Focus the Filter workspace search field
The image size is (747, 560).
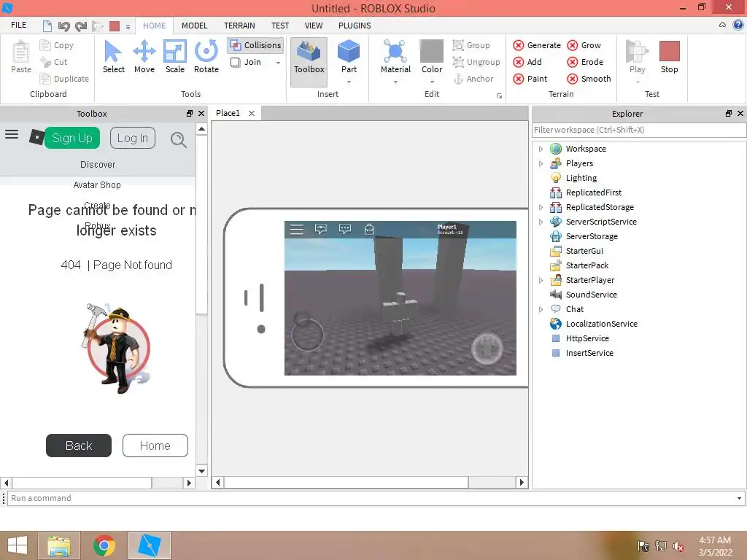(638, 130)
